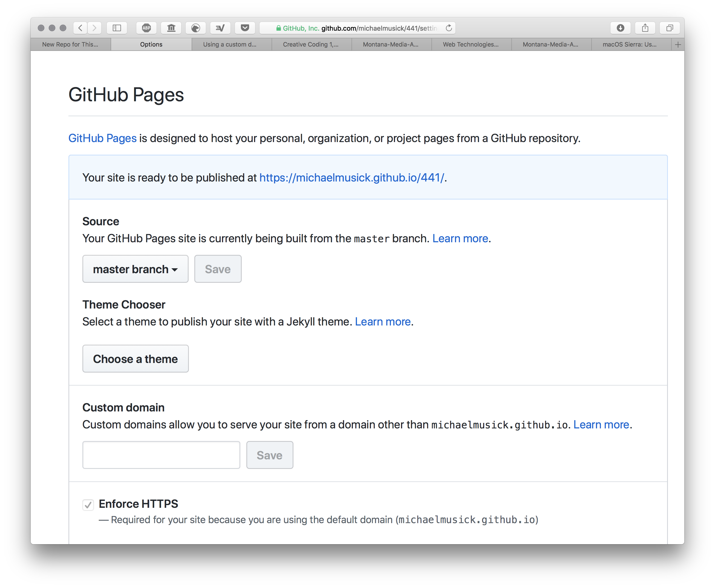Show all tabs overview icon
This screenshot has height=588, width=715.
click(x=670, y=28)
